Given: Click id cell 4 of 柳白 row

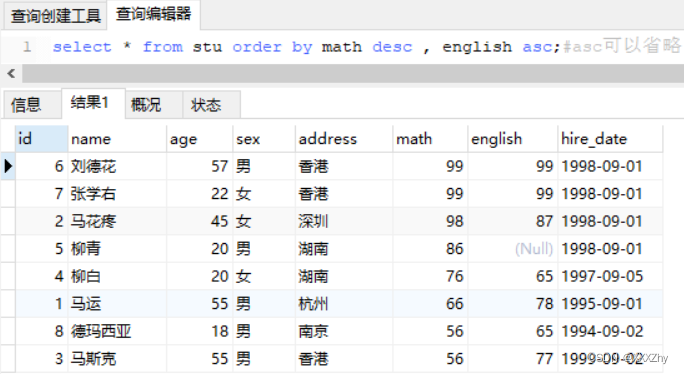Looking at the screenshot, I should click(41, 276).
